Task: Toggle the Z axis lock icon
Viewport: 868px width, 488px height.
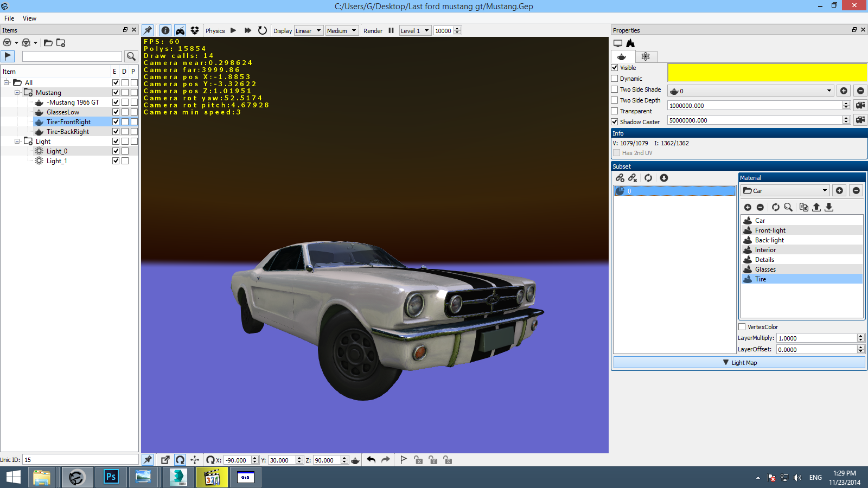Action: [448, 460]
